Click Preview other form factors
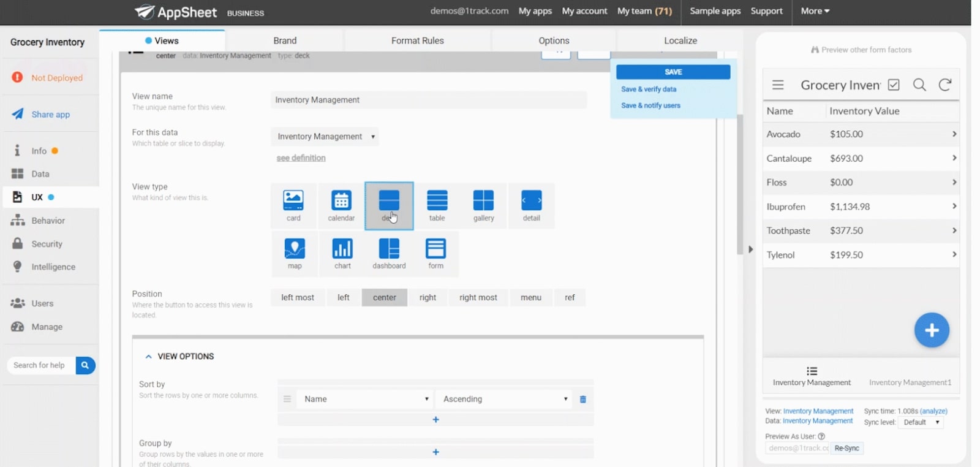The height and width of the screenshot is (467, 980). click(861, 50)
